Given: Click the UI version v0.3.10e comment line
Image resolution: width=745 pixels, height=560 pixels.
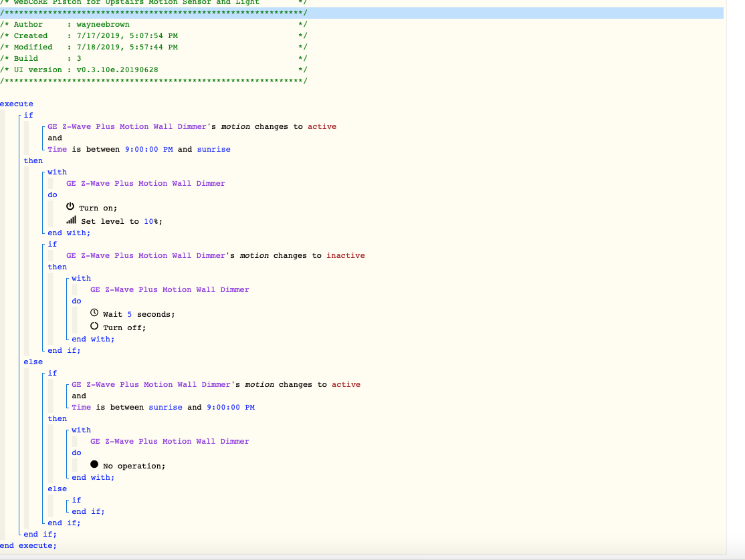Looking at the screenshot, I should pyautogui.click(x=153, y=69).
